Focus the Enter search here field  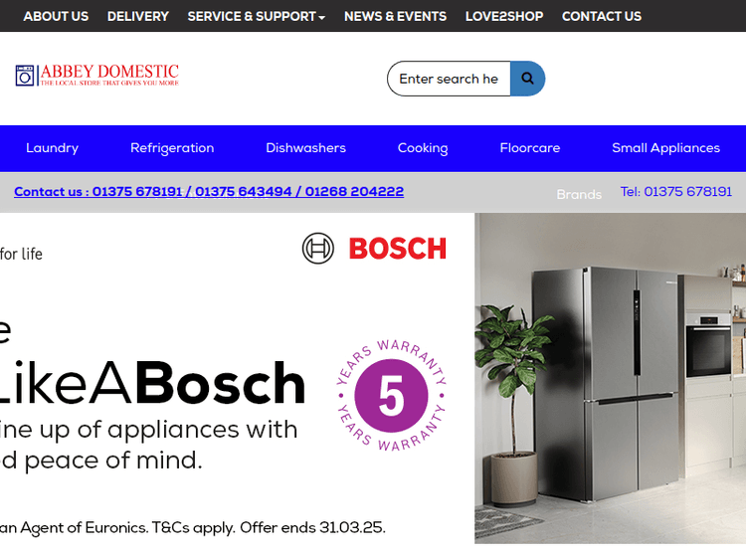point(449,79)
